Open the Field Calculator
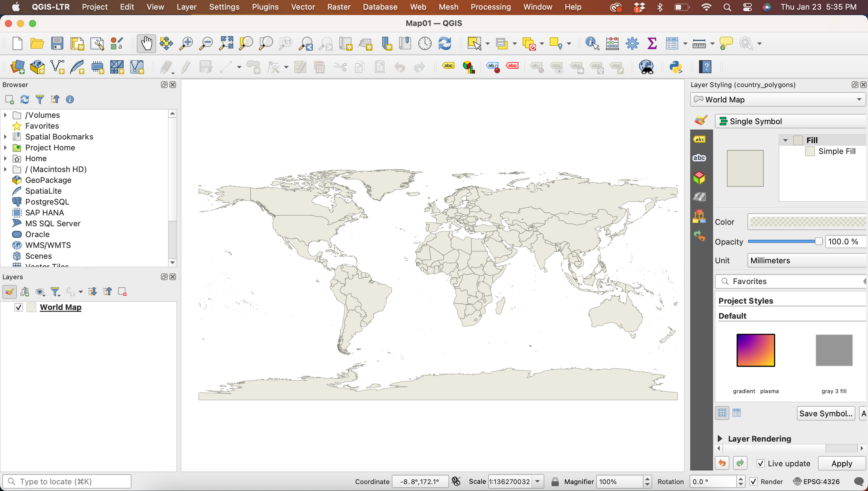The width and height of the screenshot is (868, 491). [612, 43]
